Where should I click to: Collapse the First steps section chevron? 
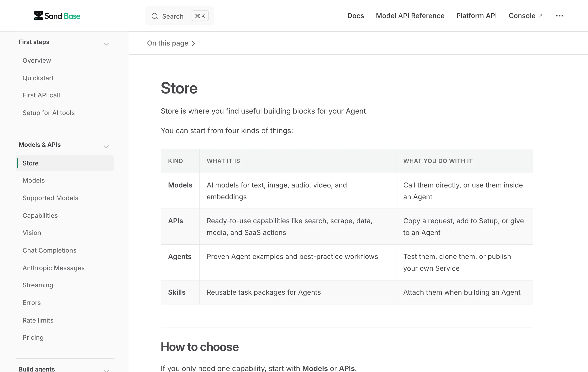point(106,44)
